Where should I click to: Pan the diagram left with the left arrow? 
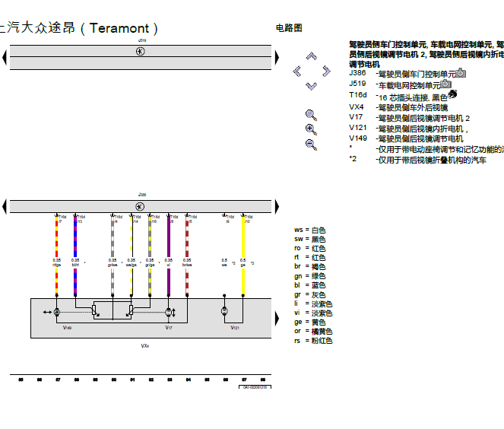[297, 71]
